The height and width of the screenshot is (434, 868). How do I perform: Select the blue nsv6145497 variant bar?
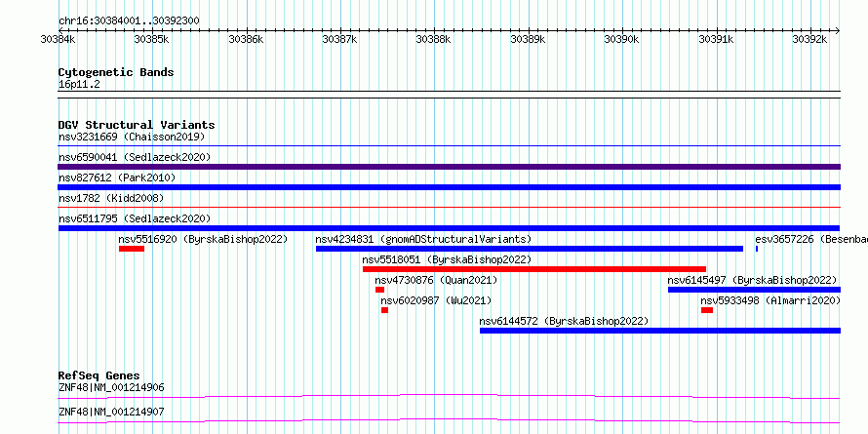[755, 290]
